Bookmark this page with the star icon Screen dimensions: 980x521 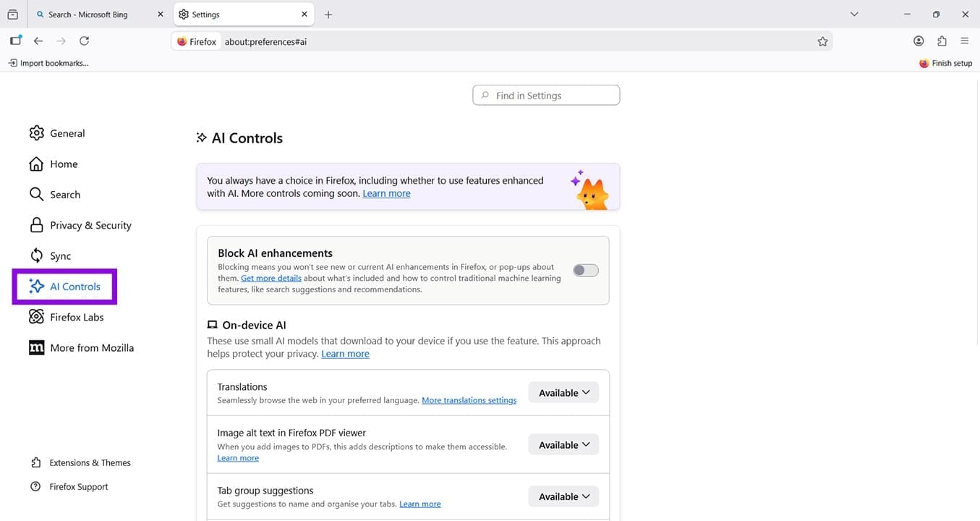pyautogui.click(x=822, y=42)
